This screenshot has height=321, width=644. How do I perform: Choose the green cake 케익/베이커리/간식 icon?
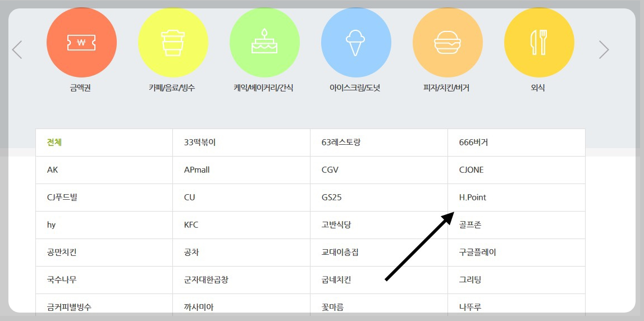[x=264, y=42]
